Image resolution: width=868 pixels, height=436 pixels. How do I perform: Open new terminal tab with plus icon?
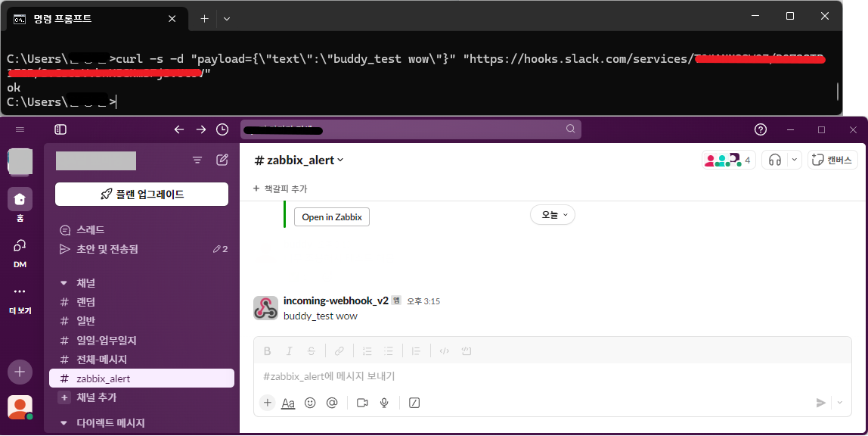(x=204, y=18)
